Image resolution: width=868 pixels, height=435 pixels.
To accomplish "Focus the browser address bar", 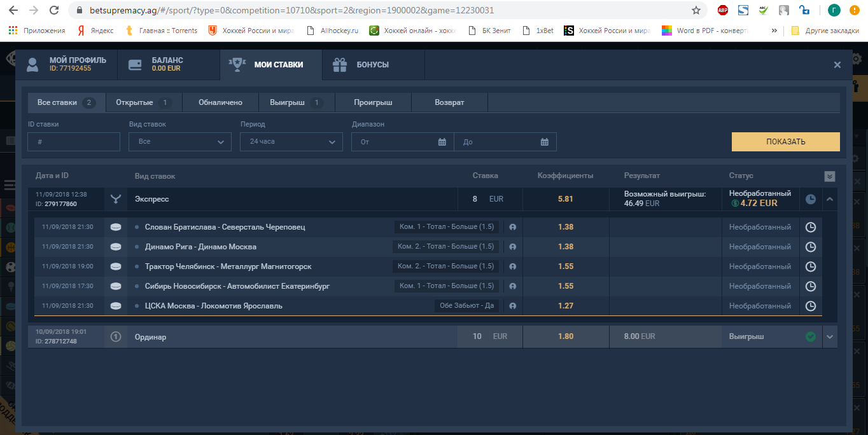I will 381,10.
